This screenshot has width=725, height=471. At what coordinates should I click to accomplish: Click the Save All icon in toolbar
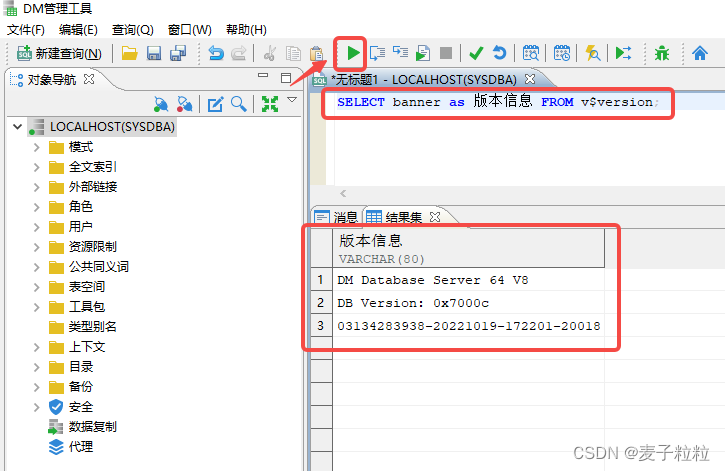(178, 54)
